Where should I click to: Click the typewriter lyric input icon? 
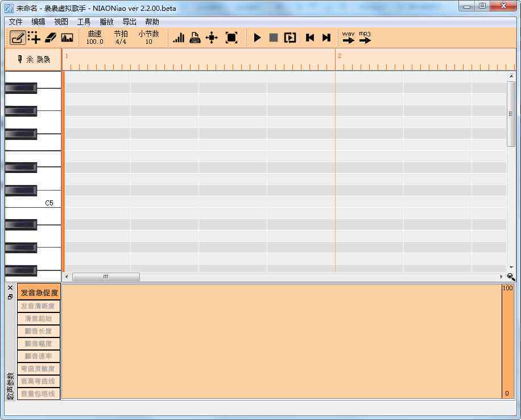pos(195,38)
